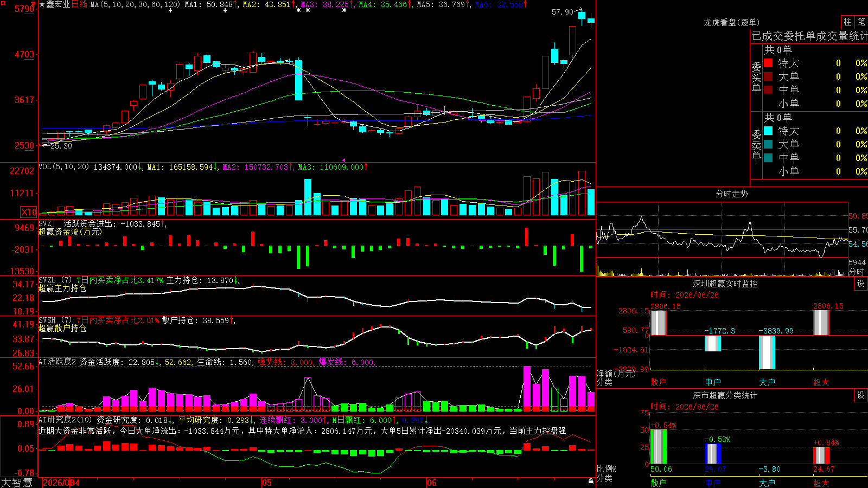
Task: Click the 散户 label under 深圳超赢实时监控
Action: (659, 382)
